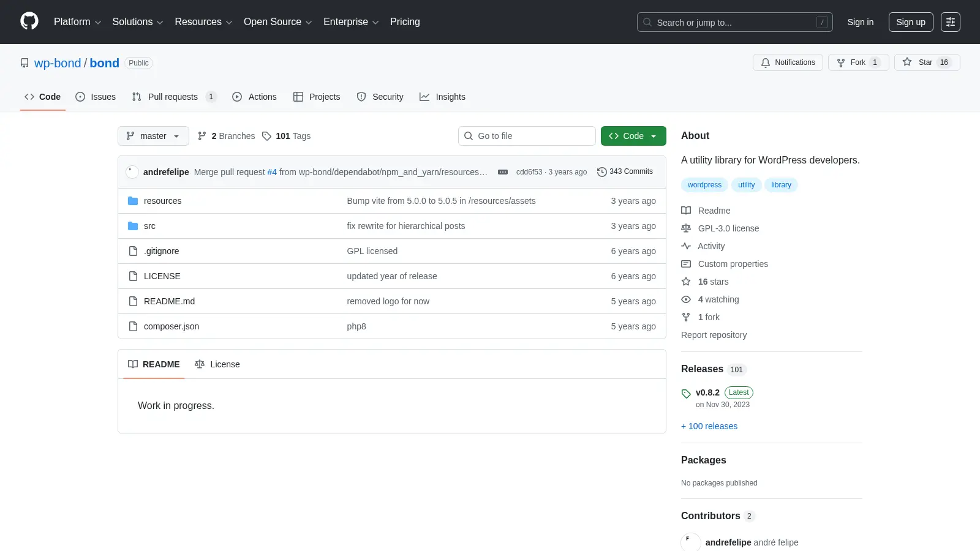Open commit 'fix rewrite for hierarchical posts'
The height and width of the screenshot is (551, 980).
[x=406, y=226]
